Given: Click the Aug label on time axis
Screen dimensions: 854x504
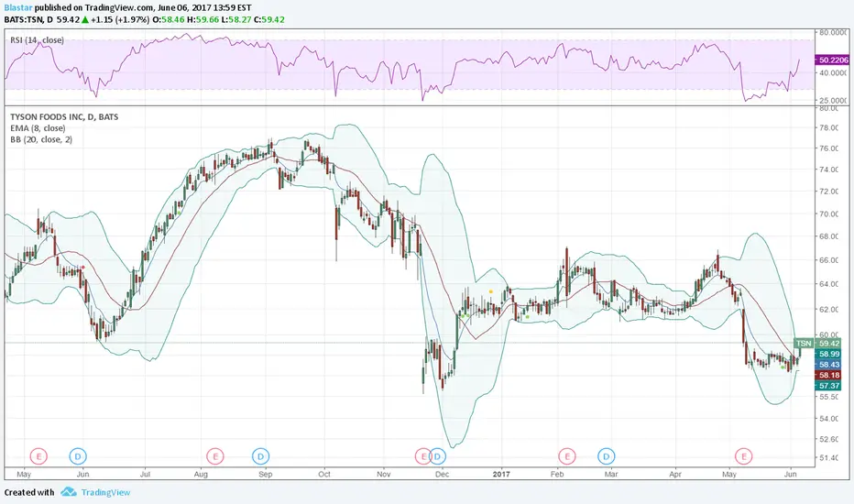Looking at the screenshot, I should [201, 474].
